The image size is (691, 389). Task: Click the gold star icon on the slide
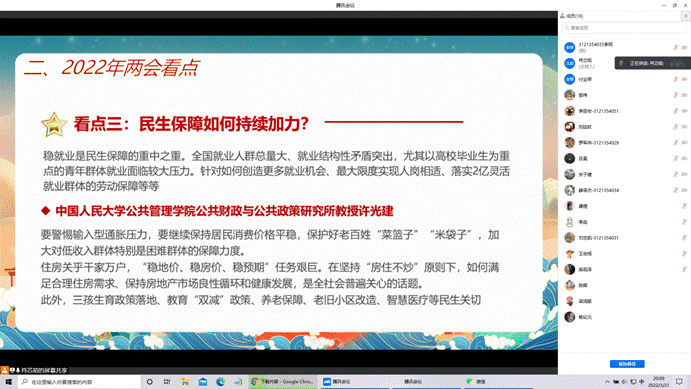(x=54, y=125)
